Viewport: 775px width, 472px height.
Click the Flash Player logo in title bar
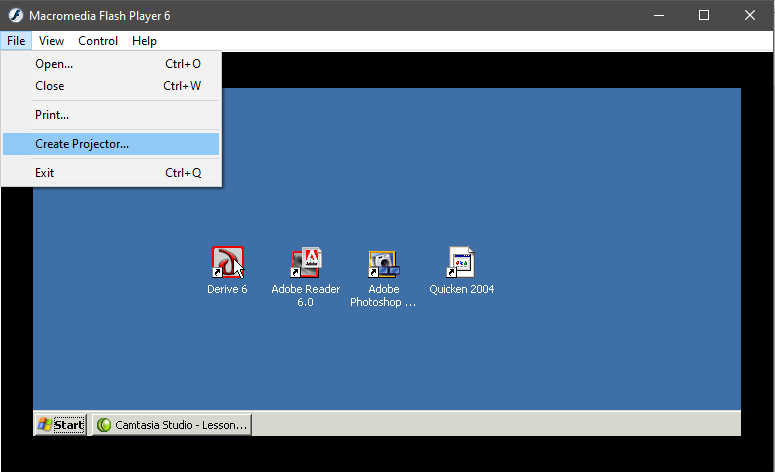coord(15,15)
